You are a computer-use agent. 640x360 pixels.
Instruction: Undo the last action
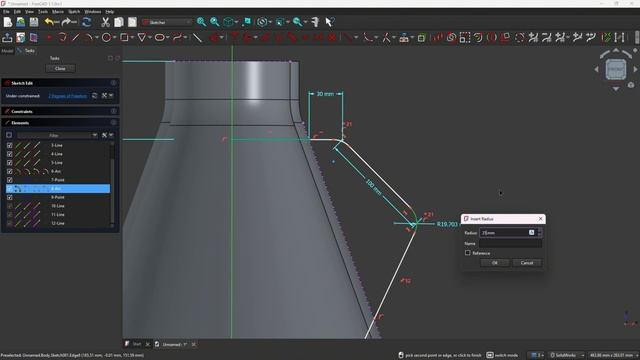[50, 22]
